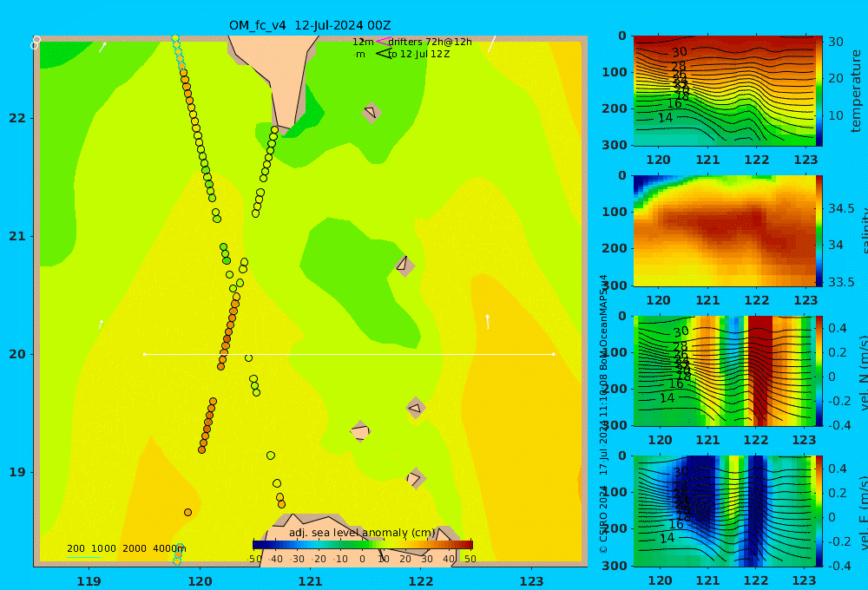The width and height of the screenshot is (868, 590).
Task: Click the vertical '© CSIRO 2024' text
Action: [x=603, y=520]
